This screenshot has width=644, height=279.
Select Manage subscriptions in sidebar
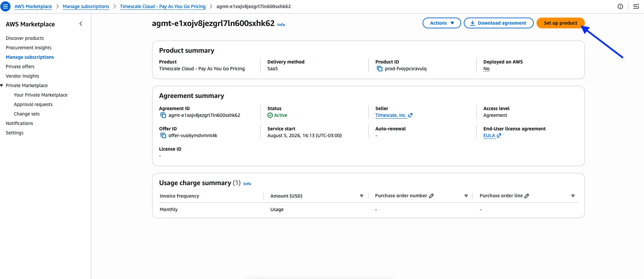point(30,57)
